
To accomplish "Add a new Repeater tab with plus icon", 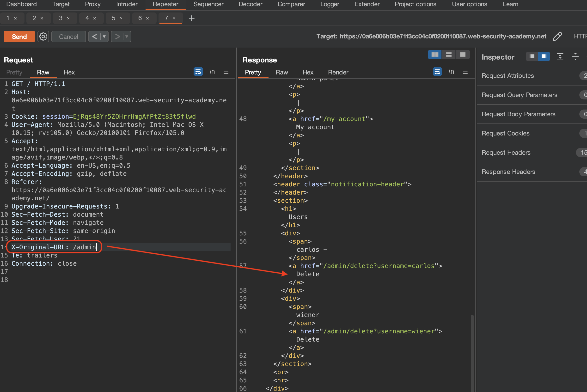I will coord(191,18).
